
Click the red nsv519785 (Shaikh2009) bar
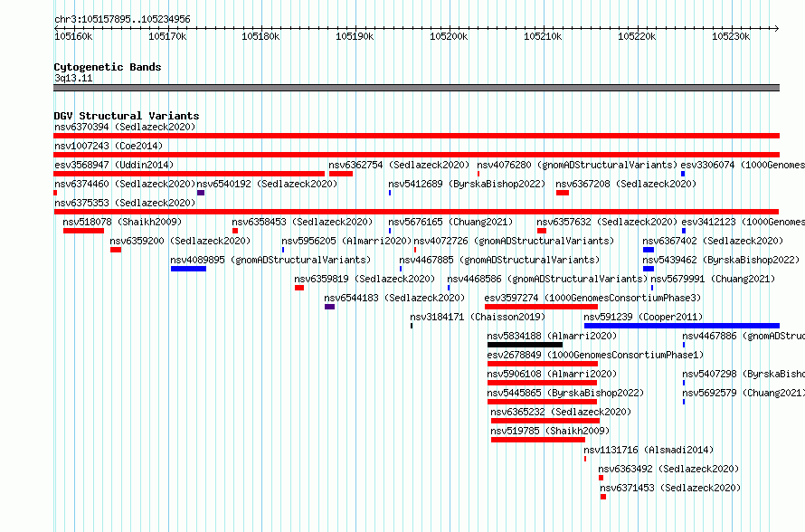pyautogui.click(x=538, y=440)
